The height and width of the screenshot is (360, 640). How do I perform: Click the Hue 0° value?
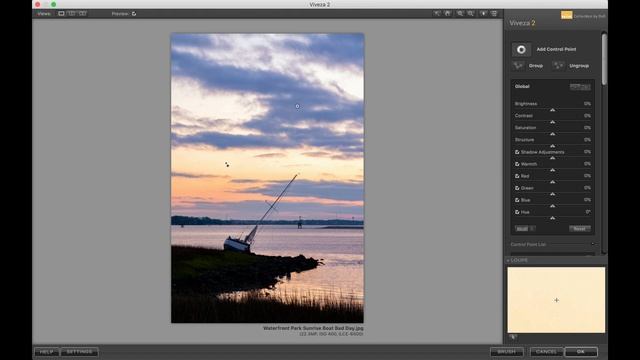[x=588, y=212]
